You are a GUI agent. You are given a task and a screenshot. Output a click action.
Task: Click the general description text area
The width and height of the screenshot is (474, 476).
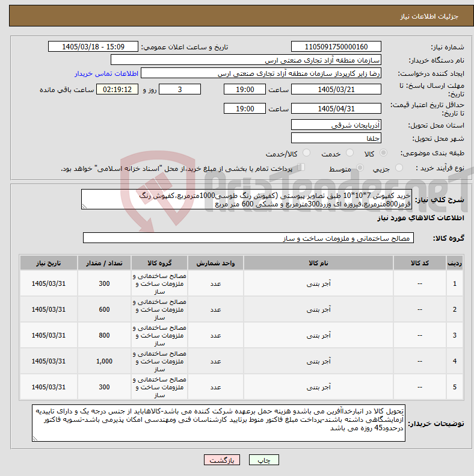click(x=247, y=199)
